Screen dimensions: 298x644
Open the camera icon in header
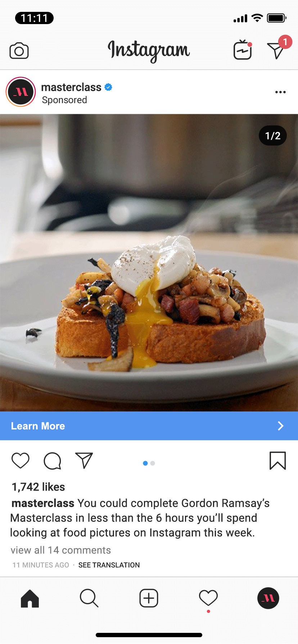(19, 51)
